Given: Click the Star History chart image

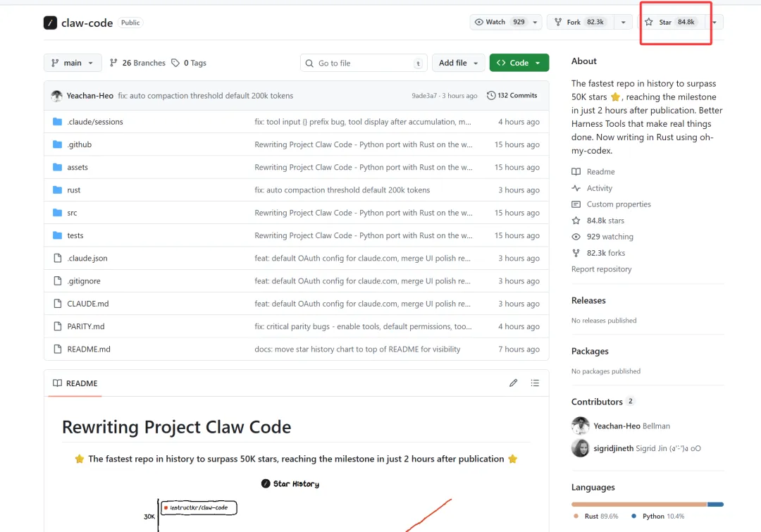Looking at the screenshot, I should 296,505.
